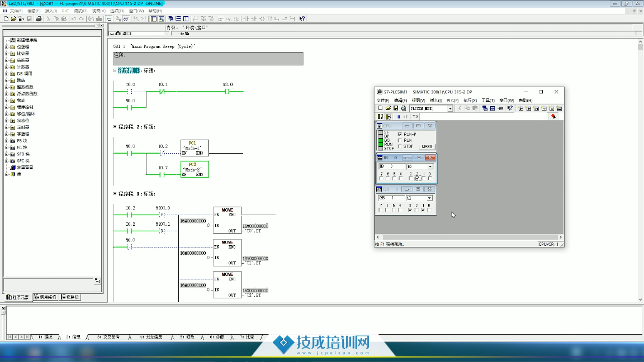Screen dimensions: 644x362
Task: Click the FC1 Mode-1 block
Action: [195, 148]
